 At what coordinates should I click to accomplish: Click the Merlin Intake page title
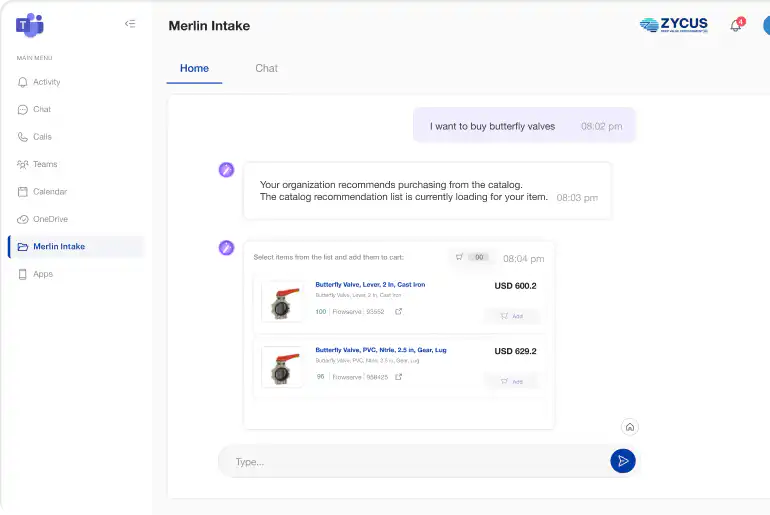pos(209,26)
